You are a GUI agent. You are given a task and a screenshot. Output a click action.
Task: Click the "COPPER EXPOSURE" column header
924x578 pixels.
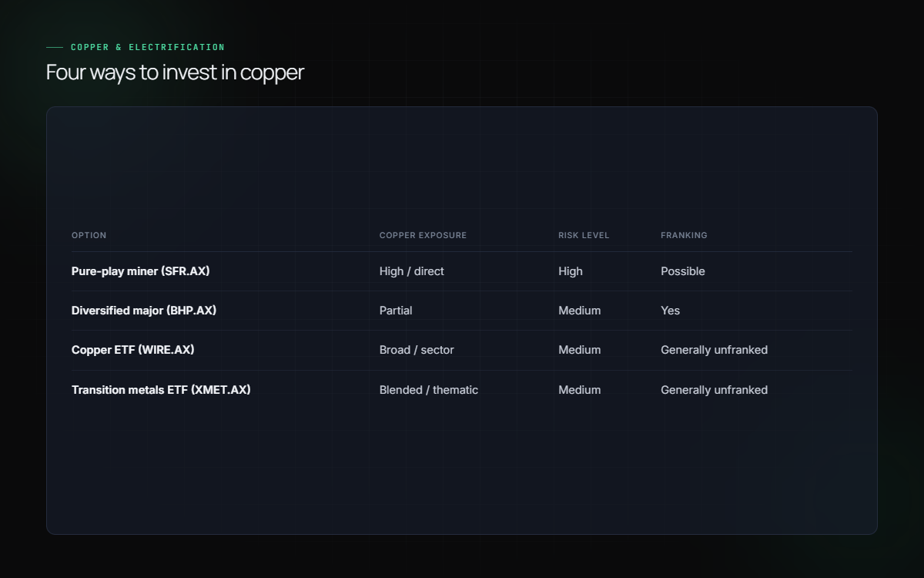[x=423, y=235]
